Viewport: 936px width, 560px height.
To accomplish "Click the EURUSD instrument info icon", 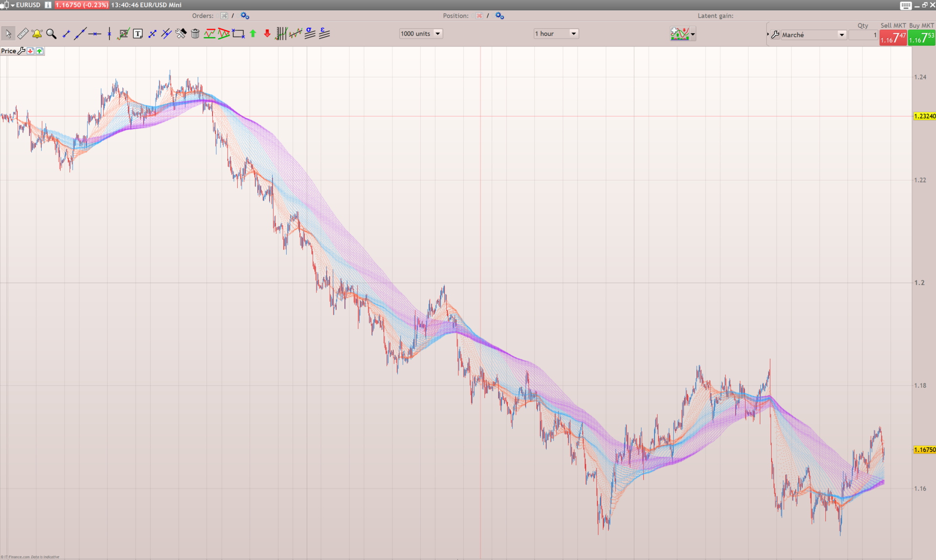I will [x=48, y=5].
